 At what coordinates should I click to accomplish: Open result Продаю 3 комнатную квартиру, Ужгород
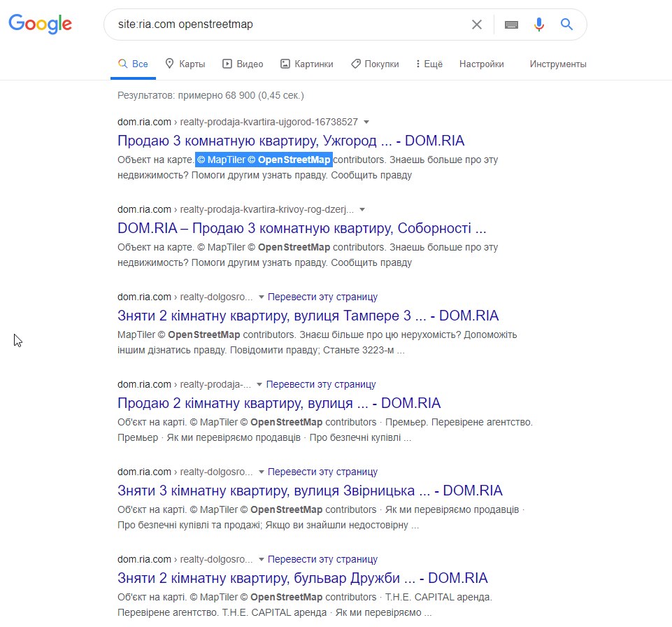pos(291,141)
